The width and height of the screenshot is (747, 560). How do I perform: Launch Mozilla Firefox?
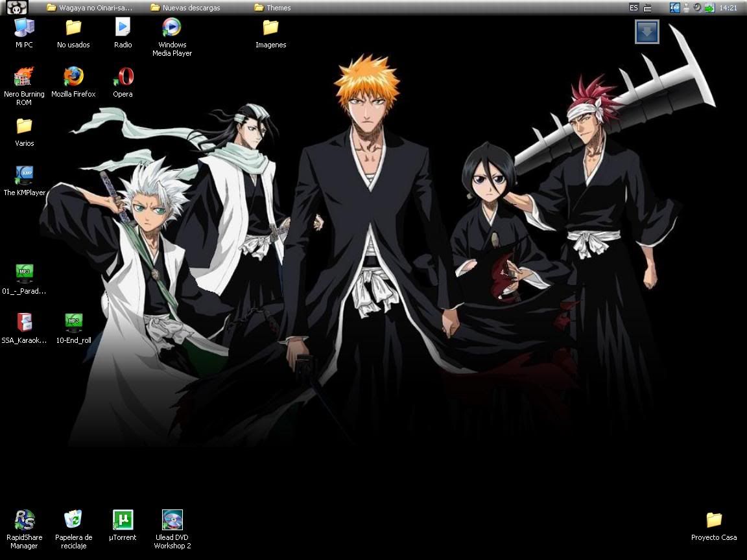coord(73,82)
